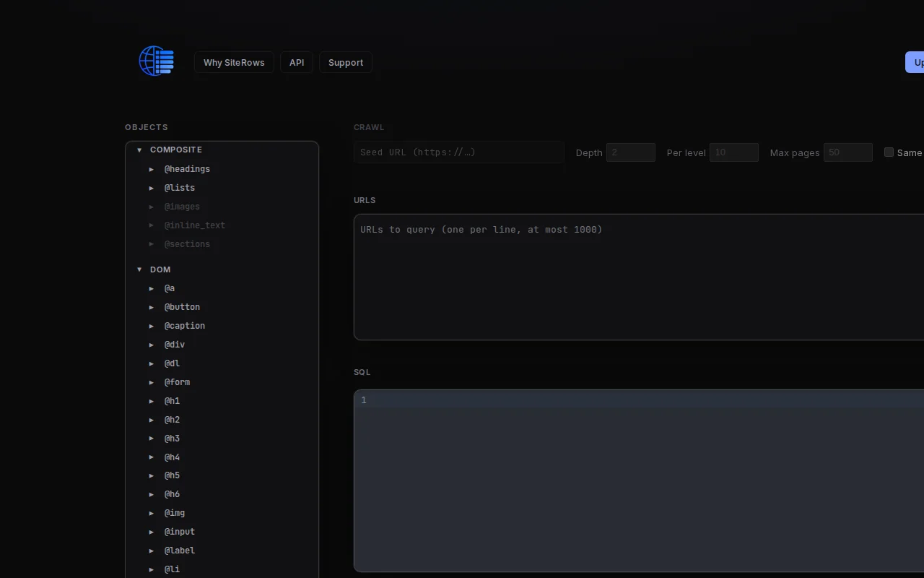
Task: Select the @input text label
Action: click(x=180, y=532)
